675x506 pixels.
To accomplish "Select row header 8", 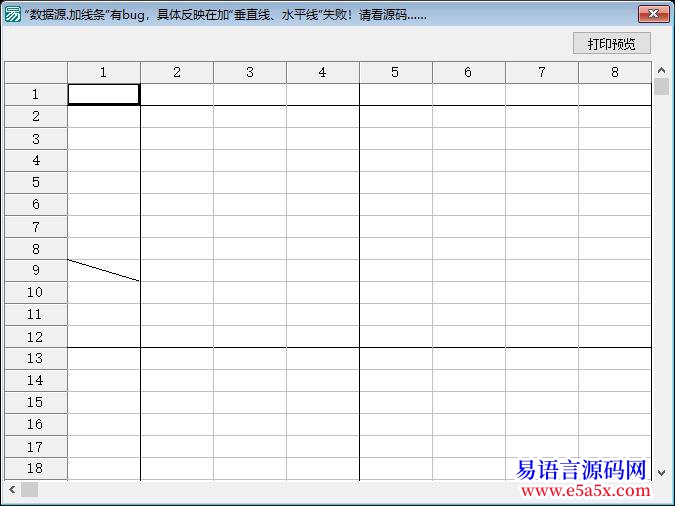I will point(36,248).
